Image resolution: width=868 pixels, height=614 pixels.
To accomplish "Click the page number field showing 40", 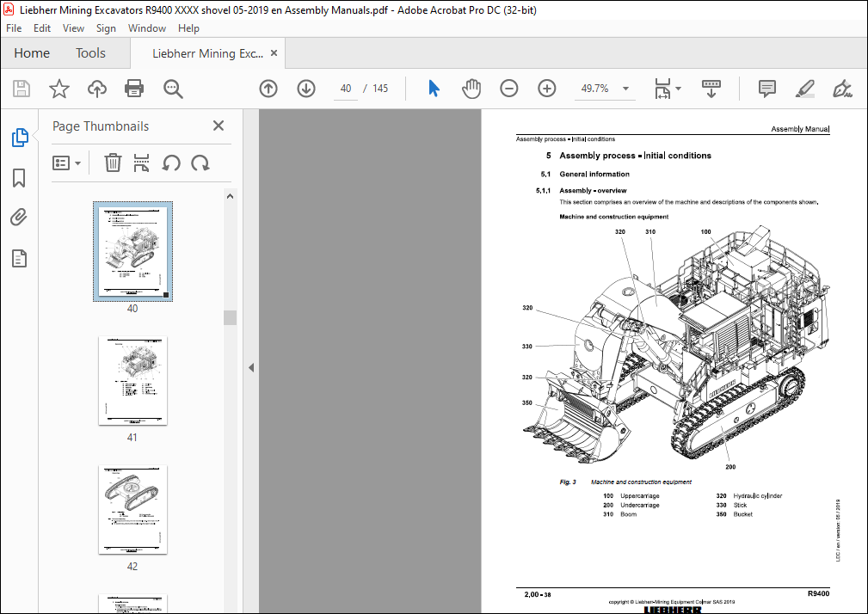I will (346, 89).
